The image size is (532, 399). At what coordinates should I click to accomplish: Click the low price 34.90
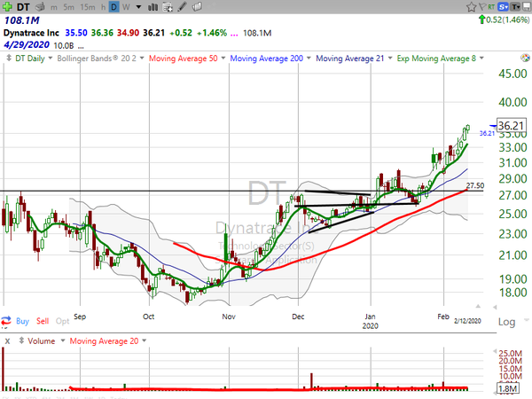128,33
